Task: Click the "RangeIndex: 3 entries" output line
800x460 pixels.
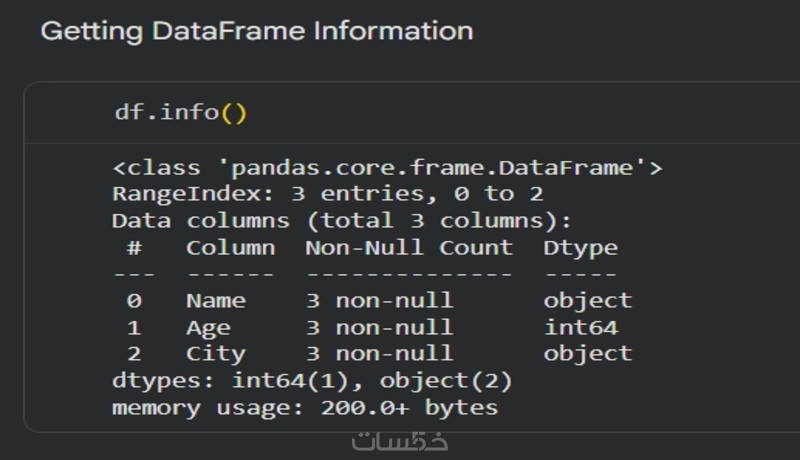Action: 327,193
